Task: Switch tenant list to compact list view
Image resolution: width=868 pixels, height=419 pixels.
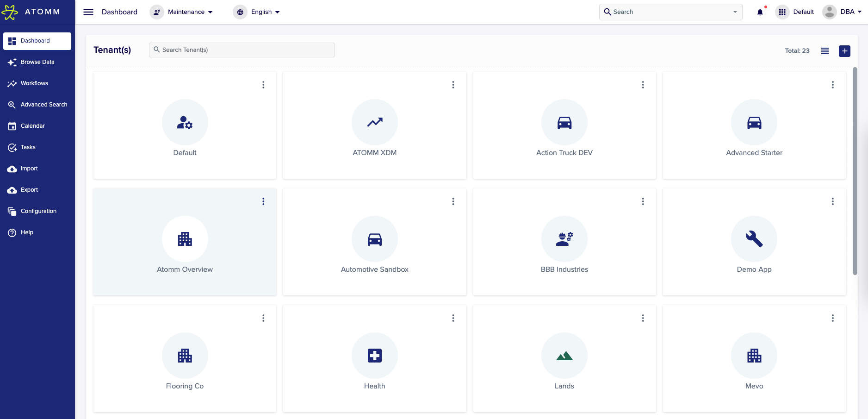Action: (x=825, y=51)
